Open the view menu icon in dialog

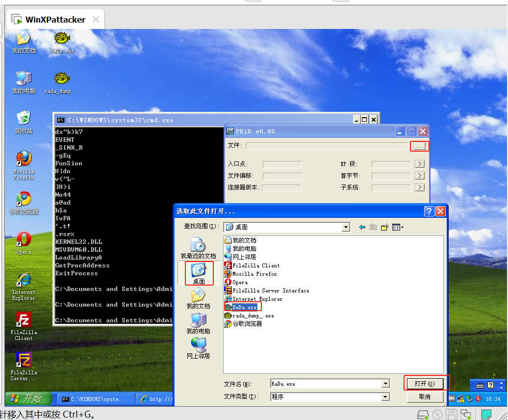pyautogui.click(x=398, y=227)
